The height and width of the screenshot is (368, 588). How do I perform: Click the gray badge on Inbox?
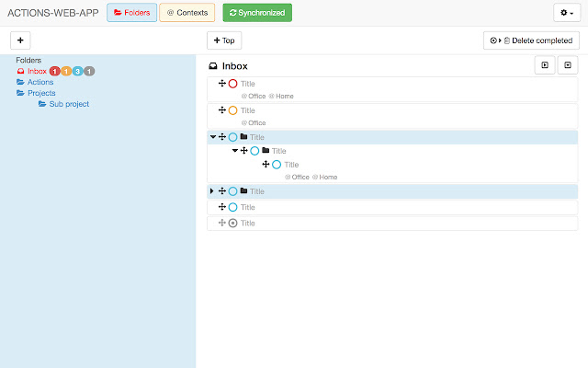(x=89, y=71)
